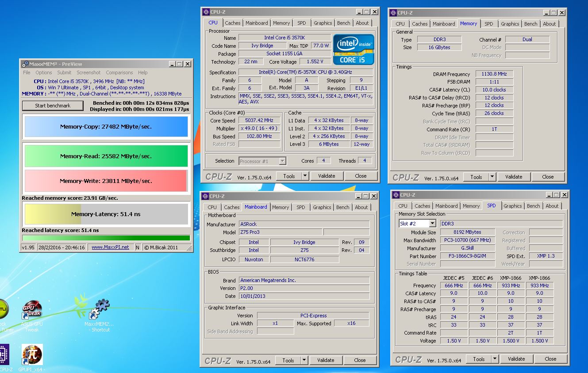Click the N status cell in MaxxMEM² status bar

138,247
